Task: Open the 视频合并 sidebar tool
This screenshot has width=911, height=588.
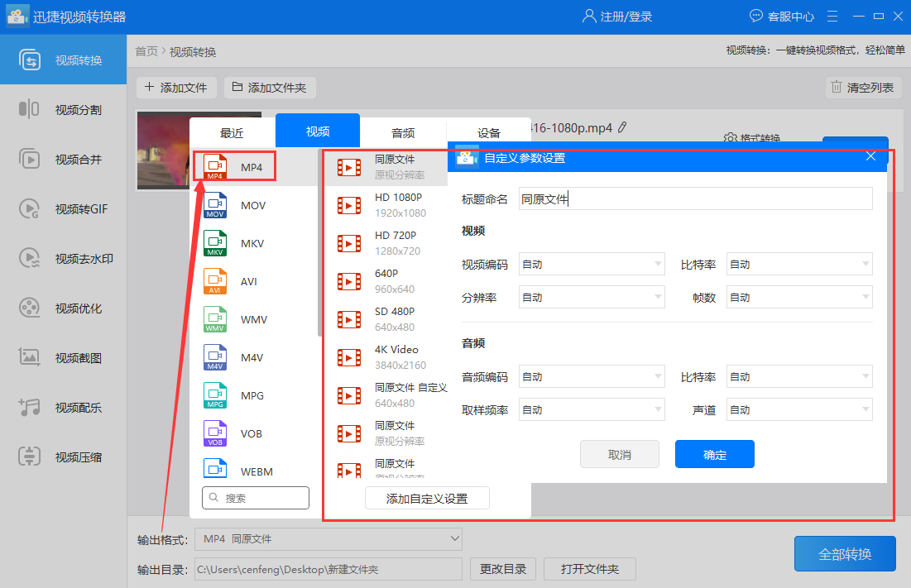Action: point(64,159)
